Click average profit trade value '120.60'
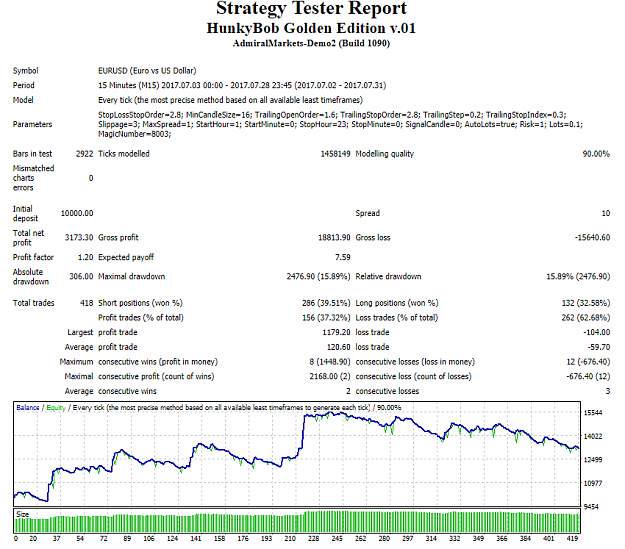This screenshot has height=549, width=625. (338, 347)
